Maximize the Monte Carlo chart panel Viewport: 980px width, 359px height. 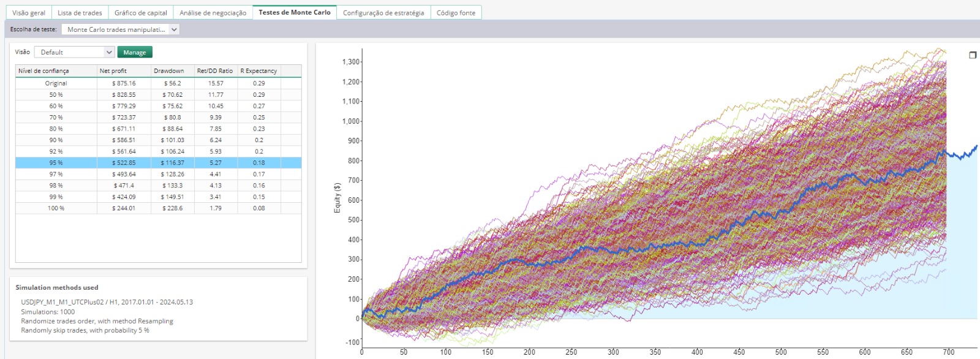coord(972,55)
